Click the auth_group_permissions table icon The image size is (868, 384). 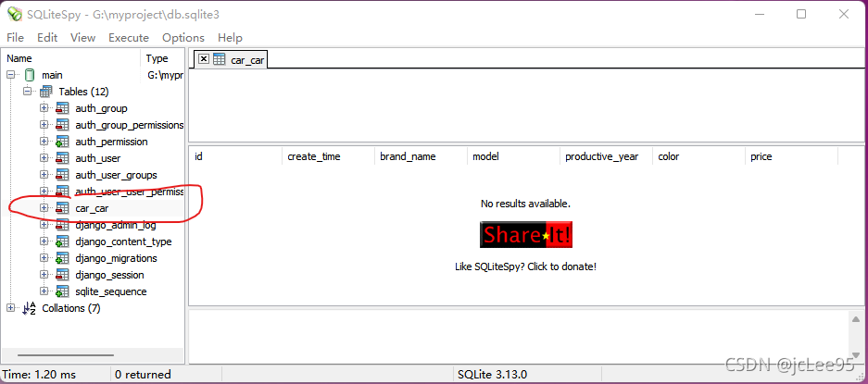62,125
